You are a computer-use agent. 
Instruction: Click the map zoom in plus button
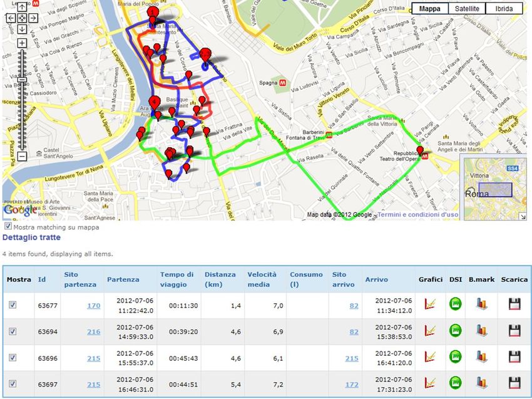pos(22,43)
